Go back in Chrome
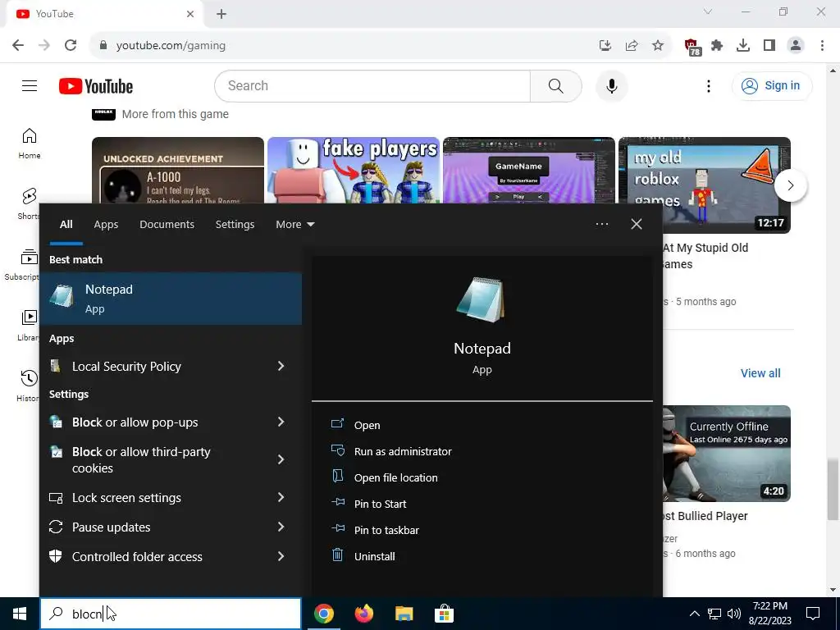Screen dimensions: 840x630 tap(18, 45)
